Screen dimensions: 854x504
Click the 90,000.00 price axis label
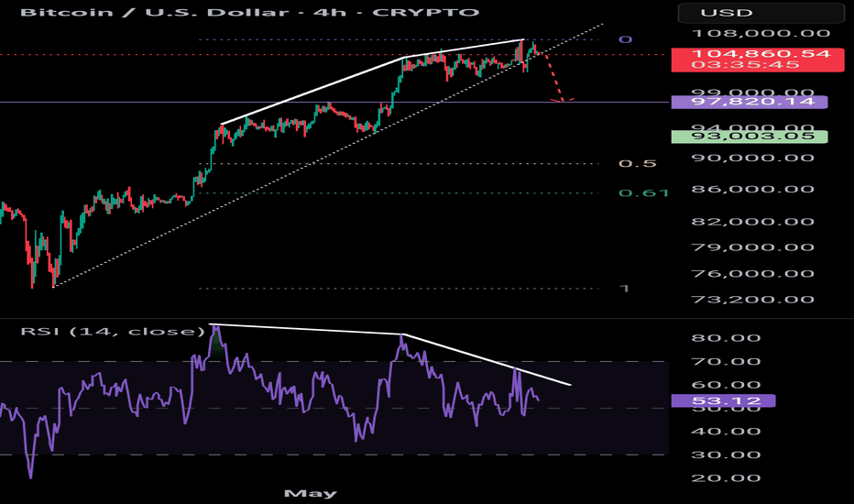pyautogui.click(x=753, y=158)
